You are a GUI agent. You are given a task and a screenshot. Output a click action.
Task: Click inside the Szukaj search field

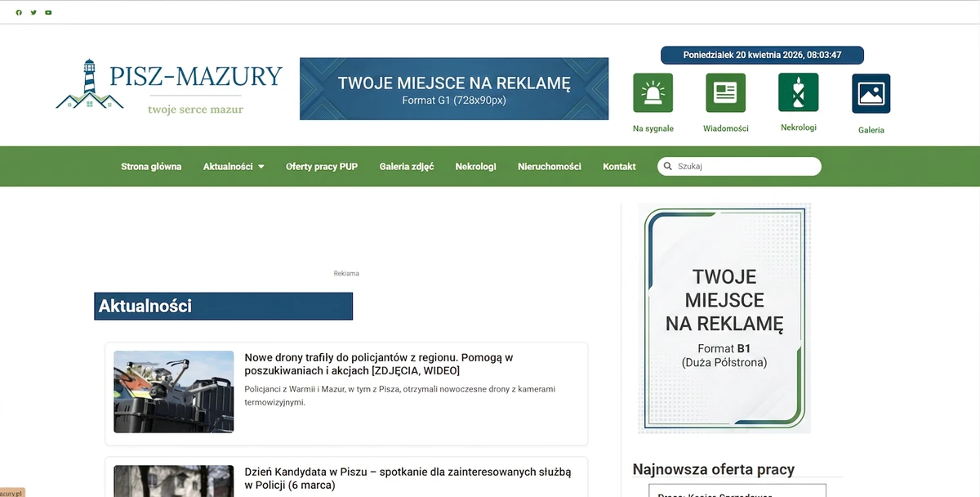point(743,167)
